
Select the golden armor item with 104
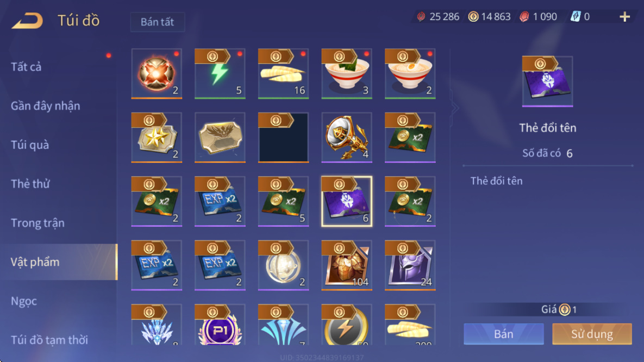pos(347,265)
